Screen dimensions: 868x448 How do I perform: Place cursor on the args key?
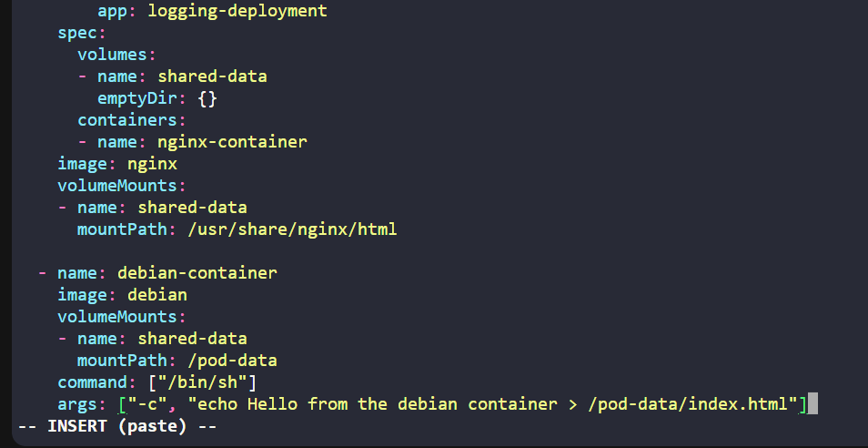click(77, 403)
